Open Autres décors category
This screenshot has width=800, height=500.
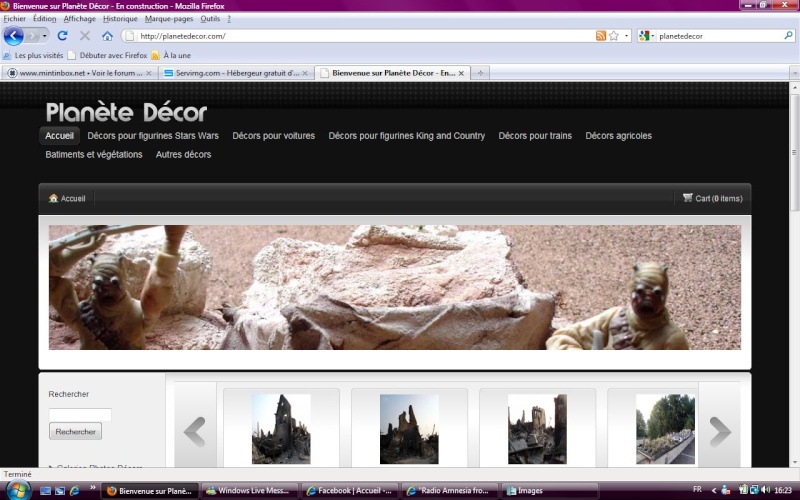click(x=183, y=155)
